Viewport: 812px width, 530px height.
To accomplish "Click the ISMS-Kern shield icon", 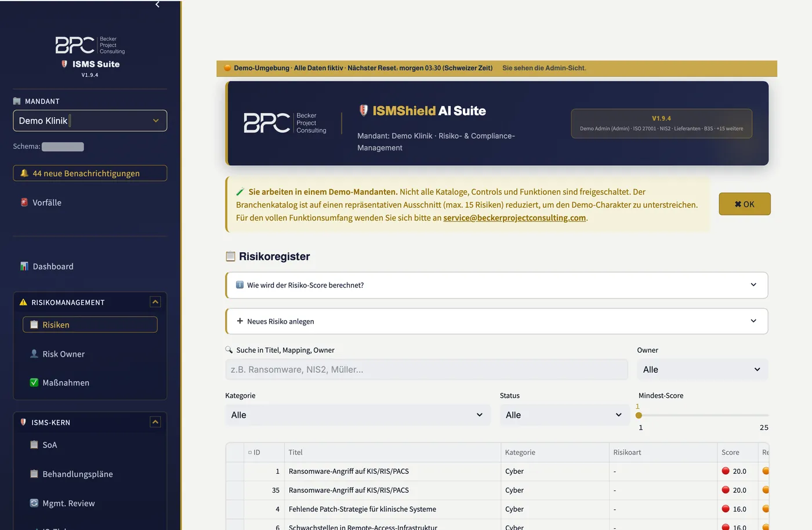I will pos(23,422).
